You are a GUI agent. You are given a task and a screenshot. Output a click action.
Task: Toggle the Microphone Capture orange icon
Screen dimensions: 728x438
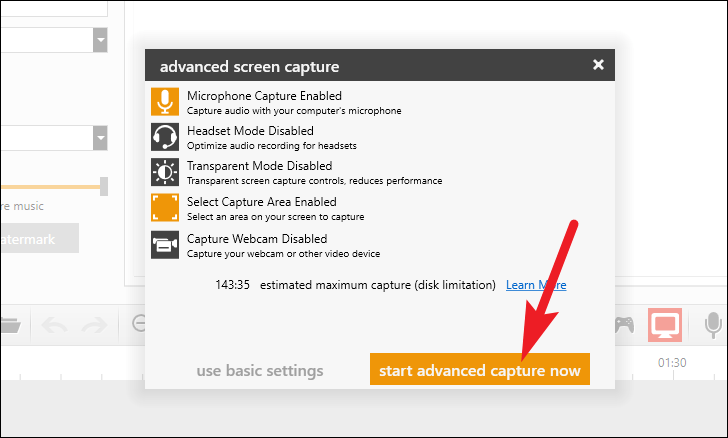click(164, 101)
